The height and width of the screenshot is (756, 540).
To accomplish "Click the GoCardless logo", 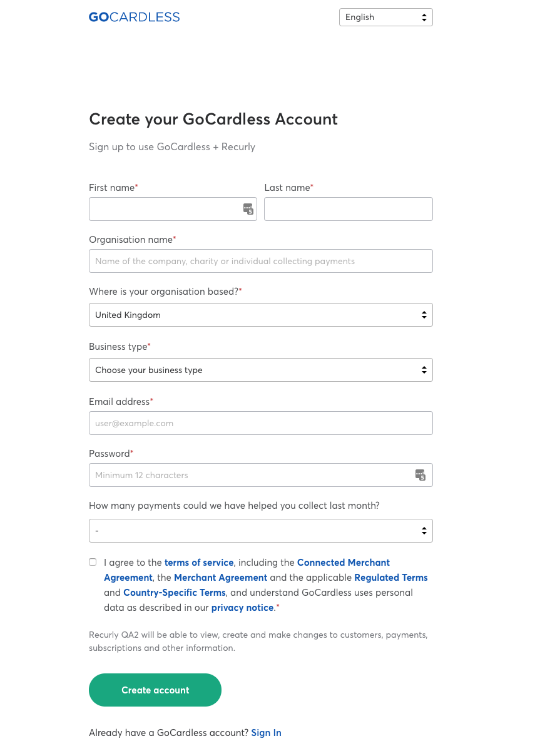I will point(134,18).
